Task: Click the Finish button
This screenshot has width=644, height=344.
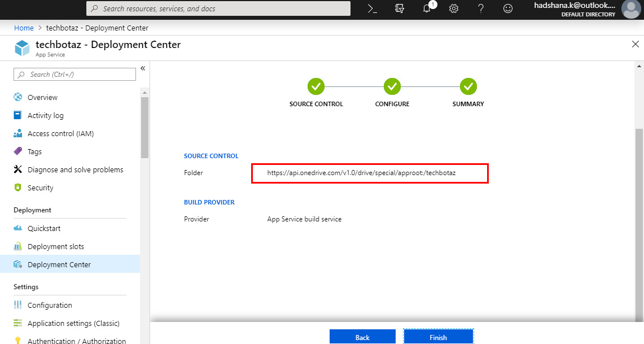Action: click(438, 337)
